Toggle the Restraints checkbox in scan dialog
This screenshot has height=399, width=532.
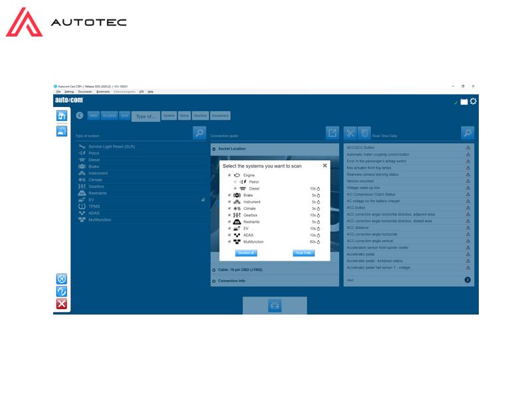click(229, 222)
